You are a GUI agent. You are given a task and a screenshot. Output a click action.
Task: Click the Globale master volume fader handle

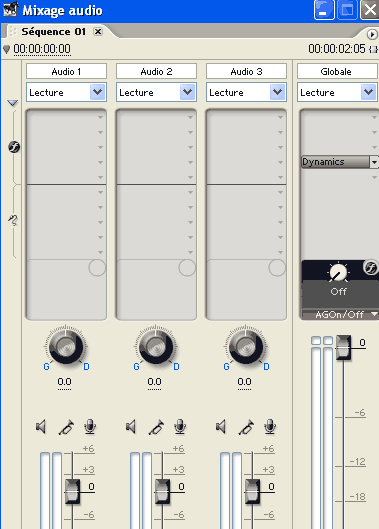pos(344,347)
